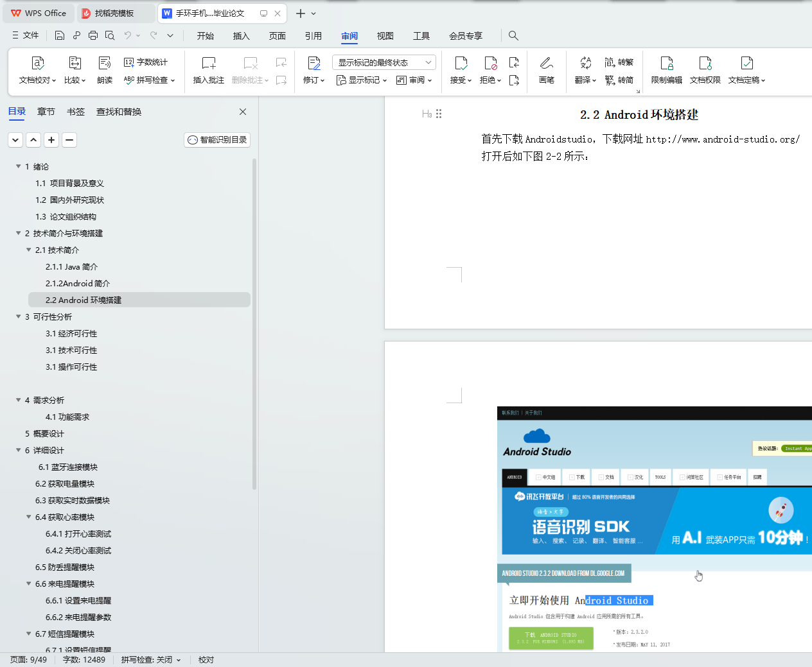Open the 审阅 pane dropdown in ribbon
This screenshot has width=812, height=667.
pos(414,80)
